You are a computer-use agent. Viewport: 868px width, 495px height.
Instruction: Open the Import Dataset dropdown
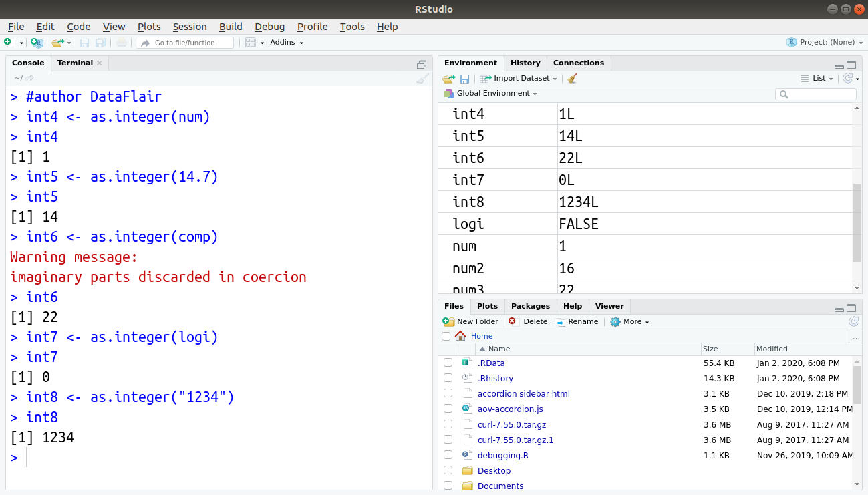pyautogui.click(x=519, y=78)
